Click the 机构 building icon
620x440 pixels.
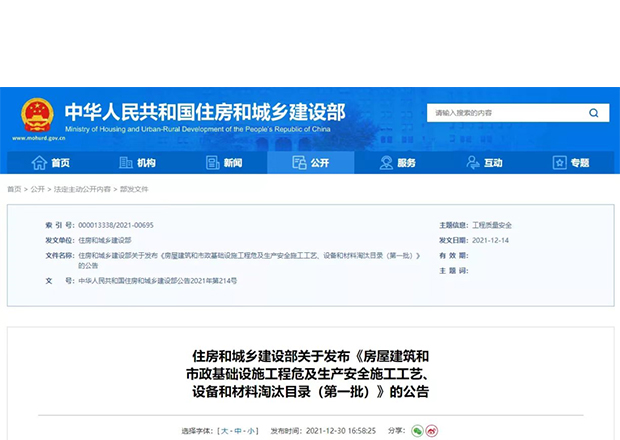coord(125,162)
